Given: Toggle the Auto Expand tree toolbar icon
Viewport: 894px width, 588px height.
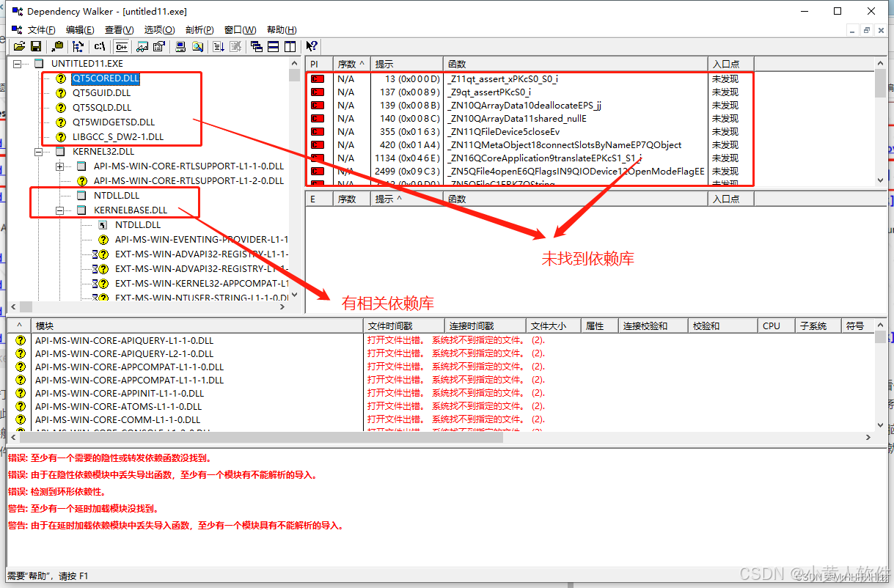Looking at the screenshot, I should click(78, 46).
